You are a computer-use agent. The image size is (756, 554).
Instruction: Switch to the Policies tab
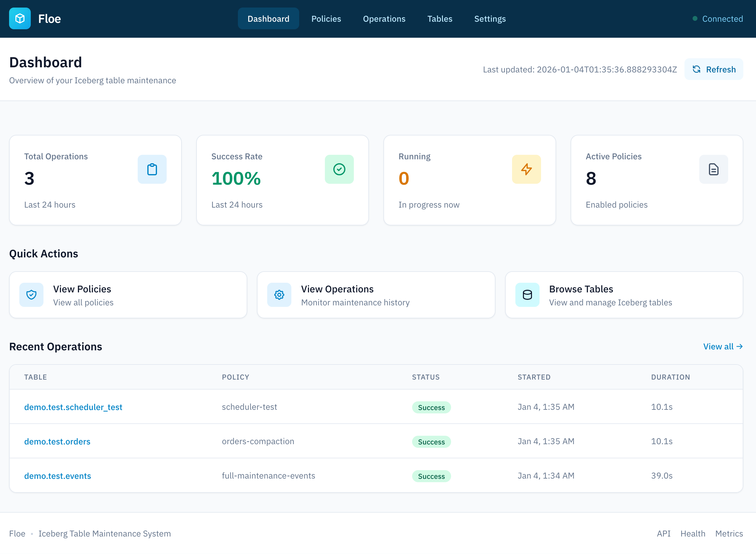(x=326, y=18)
